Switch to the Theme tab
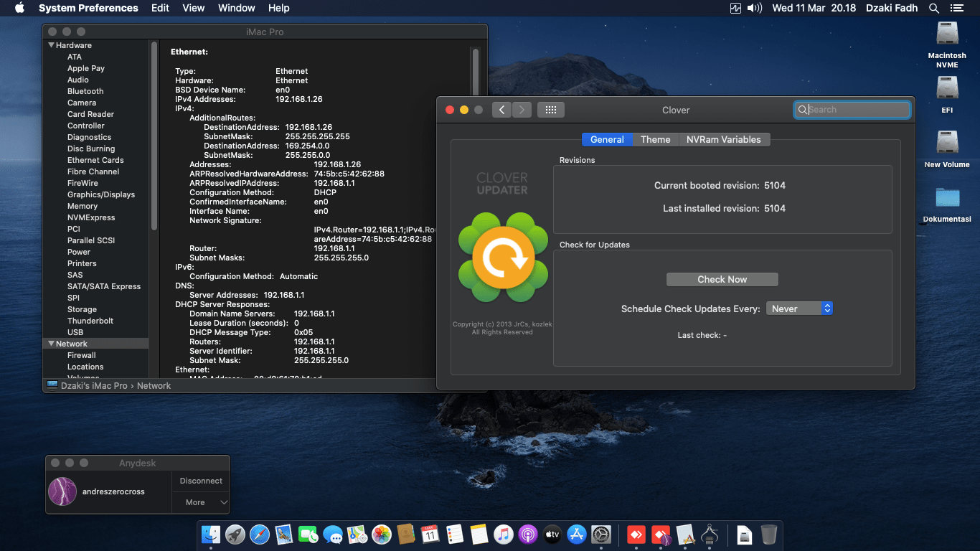980x551 pixels. 655,139
